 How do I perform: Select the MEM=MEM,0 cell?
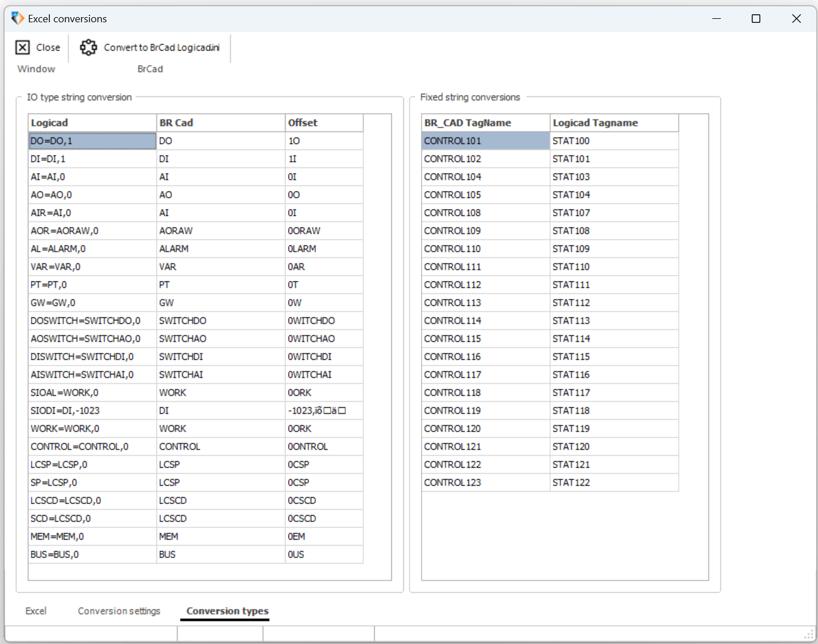92,537
